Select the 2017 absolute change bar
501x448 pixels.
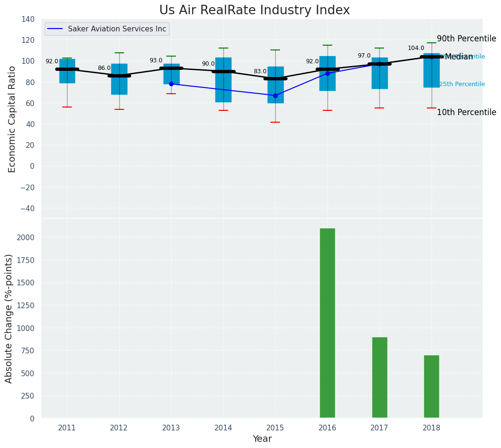(379, 378)
